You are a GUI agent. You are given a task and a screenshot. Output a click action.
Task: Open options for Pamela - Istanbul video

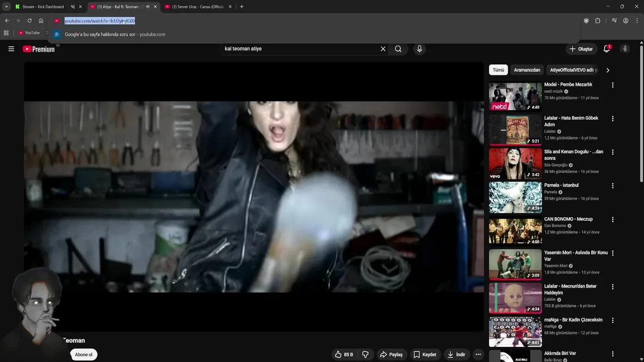tap(612, 186)
